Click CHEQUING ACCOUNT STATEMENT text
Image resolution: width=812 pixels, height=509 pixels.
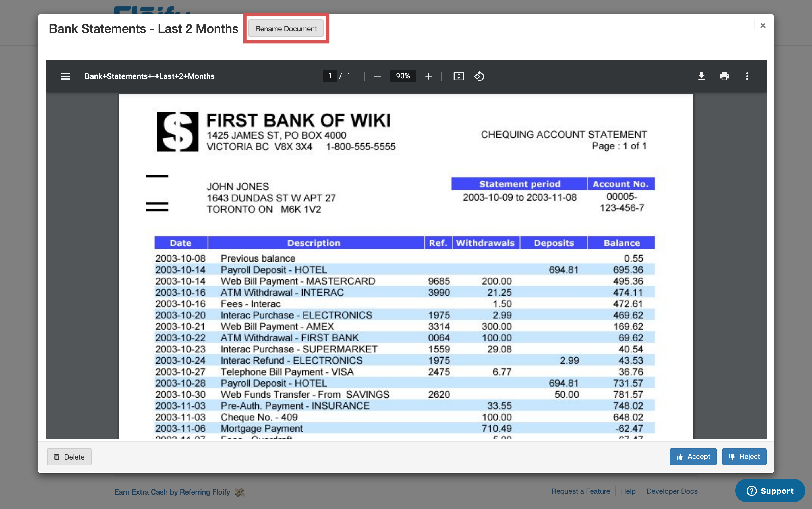[564, 134]
